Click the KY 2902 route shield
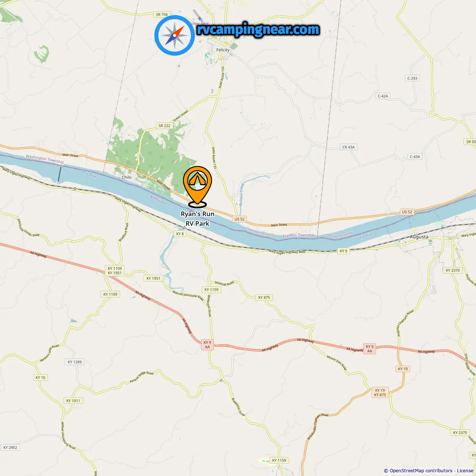The height and width of the screenshot is (476, 476). pos(10,448)
